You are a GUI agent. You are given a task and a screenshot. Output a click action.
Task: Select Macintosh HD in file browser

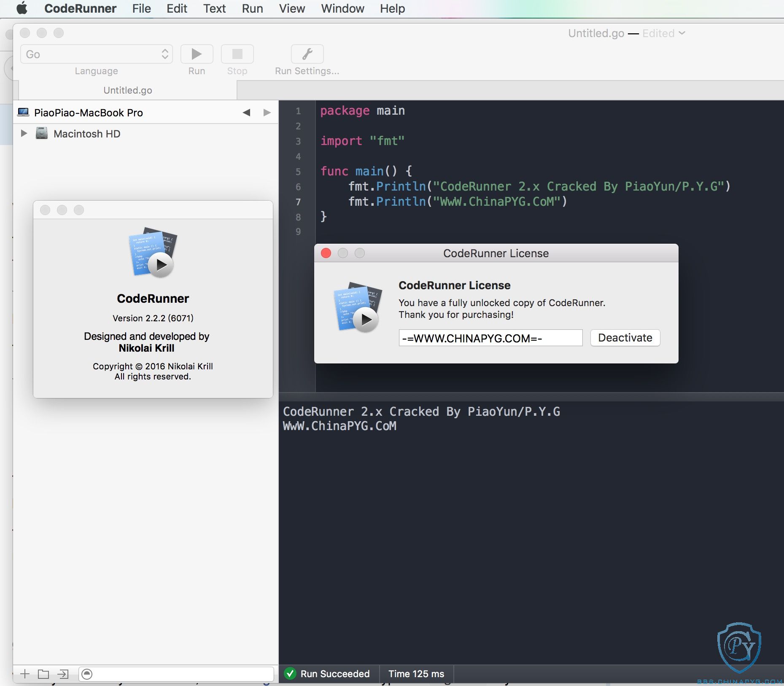87,134
